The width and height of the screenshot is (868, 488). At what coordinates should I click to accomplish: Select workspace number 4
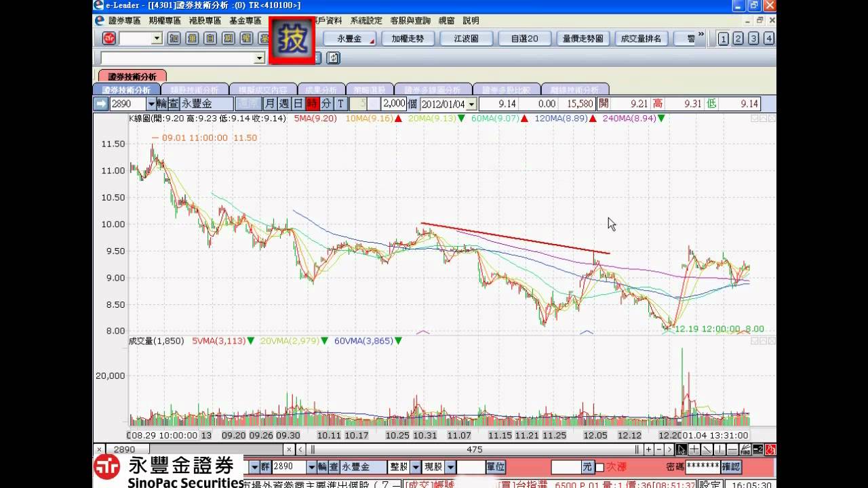tap(768, 39)
